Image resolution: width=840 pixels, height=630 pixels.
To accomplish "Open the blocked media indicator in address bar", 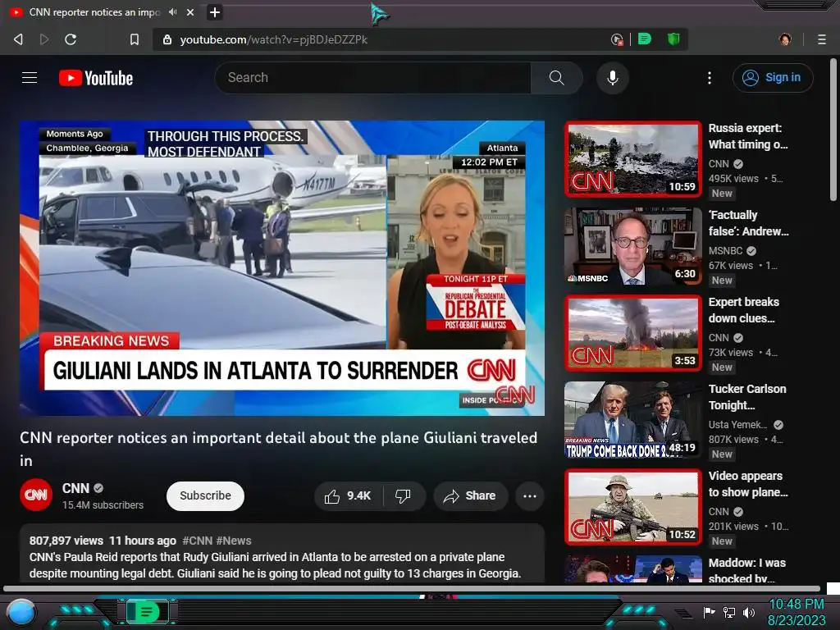I will point(617,39).
